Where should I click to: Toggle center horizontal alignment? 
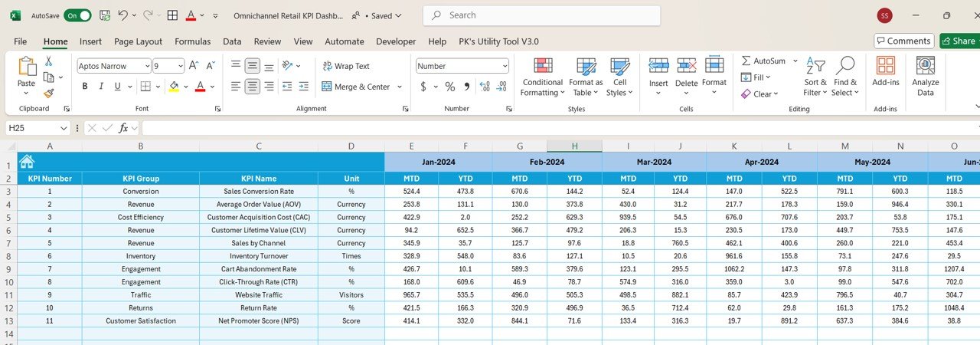coord(253,87)
